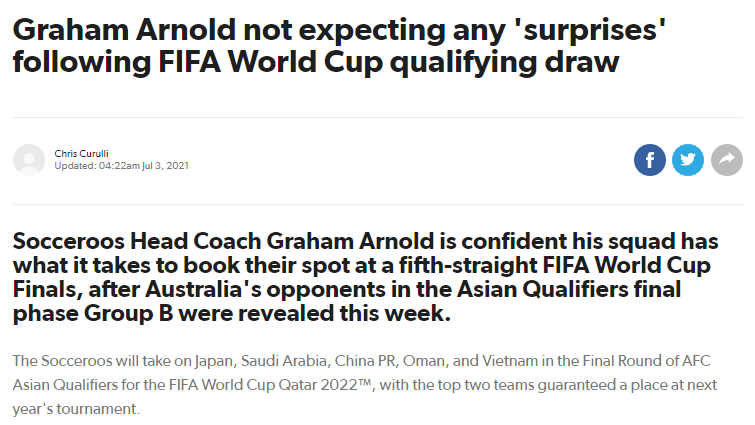Screen dimensions: 755x425
Task: Click the author avatar placeholder
Action: pos(29,160)
